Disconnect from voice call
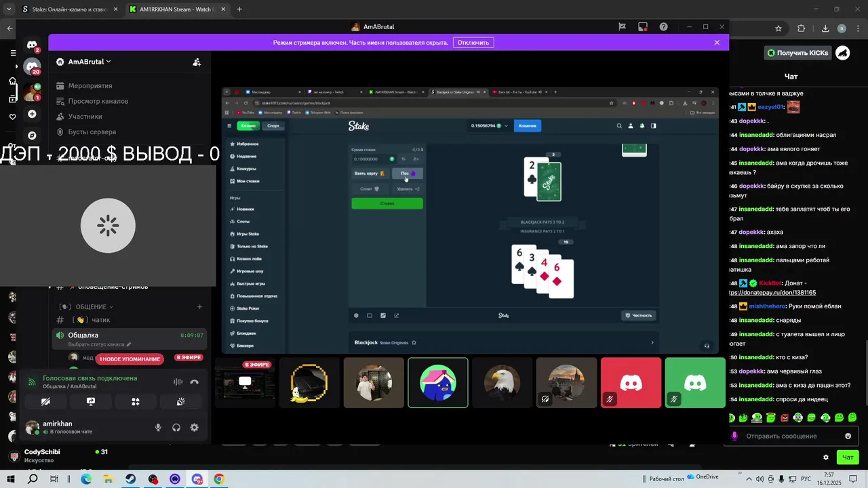The height and width of the screenshot is (488, 868). tap(195, 382)
